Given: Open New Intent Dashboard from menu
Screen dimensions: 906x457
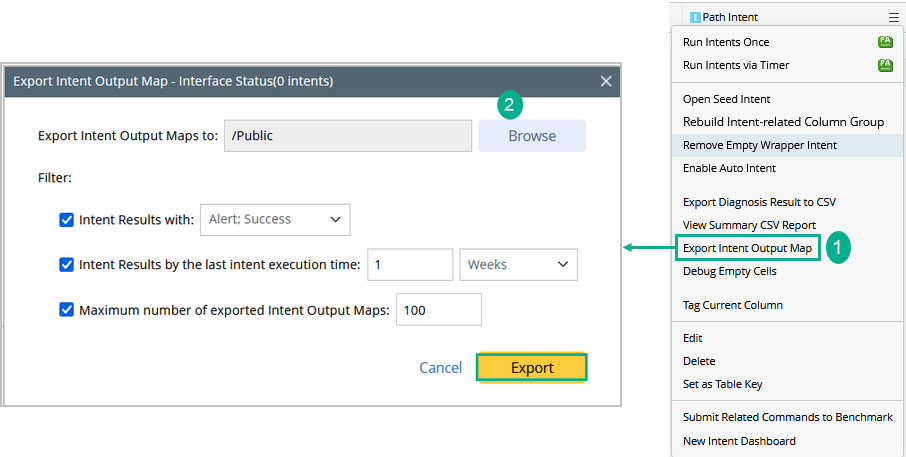Looking at the screenshot, I should [x=739, y=441].
